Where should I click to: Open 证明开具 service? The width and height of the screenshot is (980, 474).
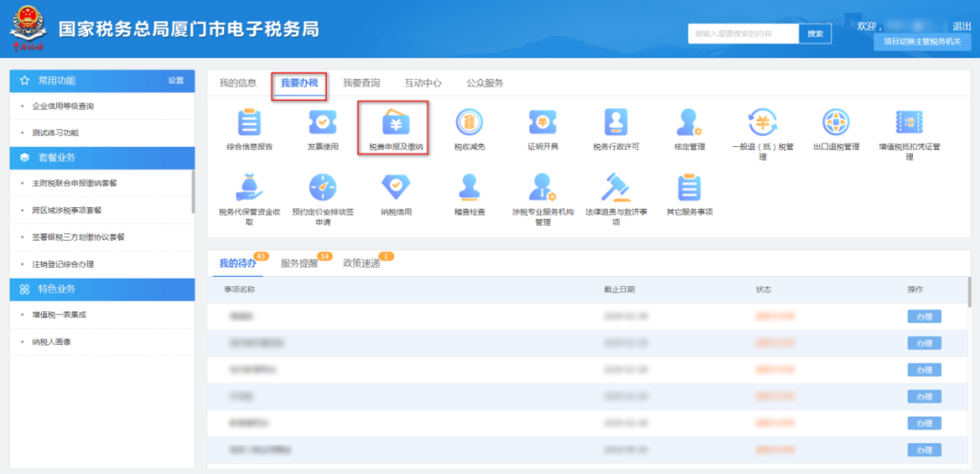543,123
